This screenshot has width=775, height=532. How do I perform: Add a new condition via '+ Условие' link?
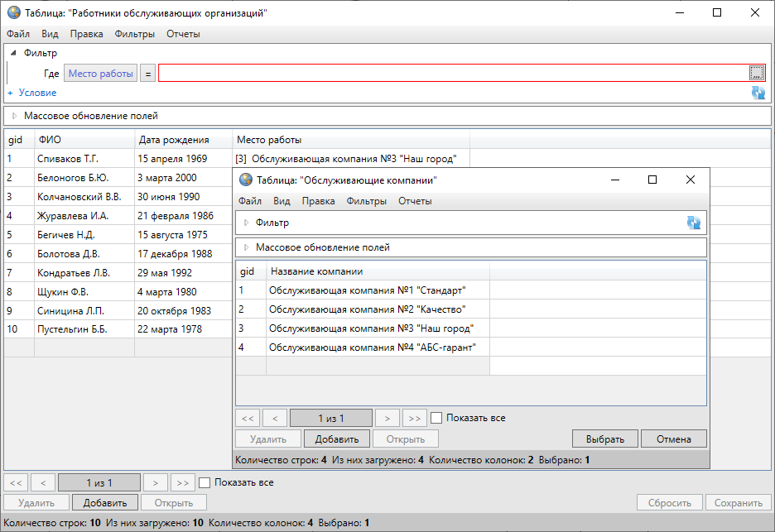tap(31, 93)
